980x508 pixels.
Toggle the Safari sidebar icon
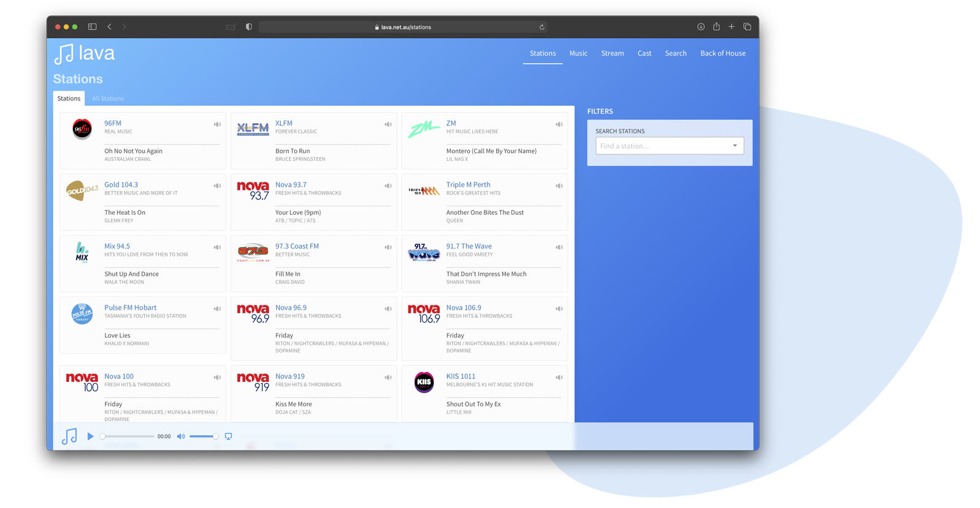point(92,27)
